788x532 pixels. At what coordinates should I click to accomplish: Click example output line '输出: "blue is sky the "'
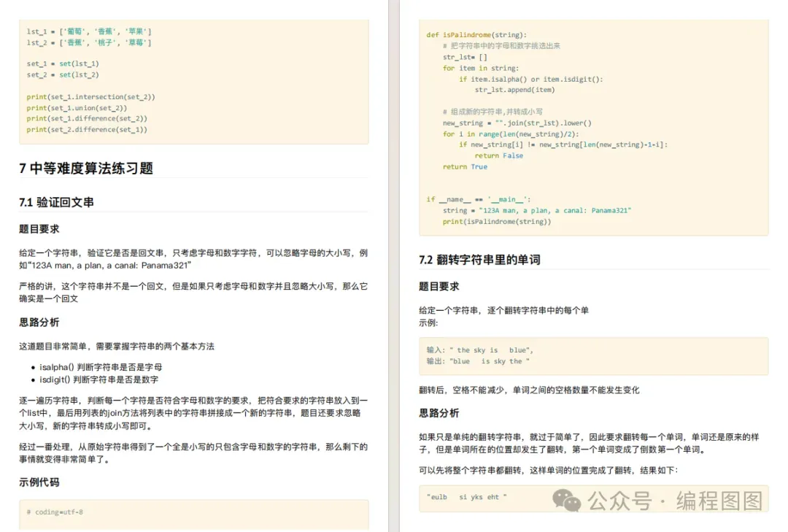[x=478, y=361]
